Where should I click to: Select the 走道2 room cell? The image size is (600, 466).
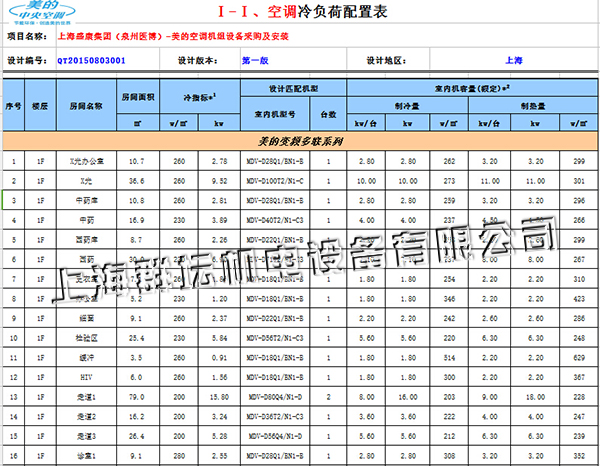(x=86, y=416)
